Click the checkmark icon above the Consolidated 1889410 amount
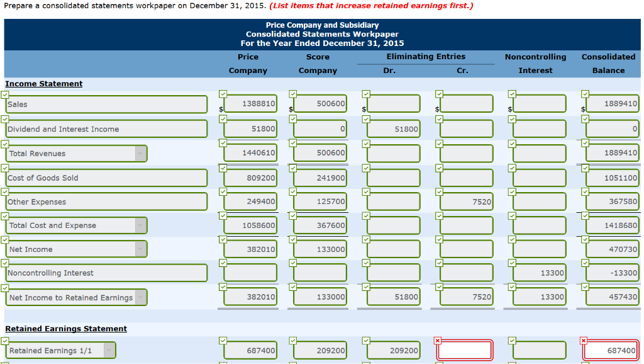The width and height of the screenshot is (644, 364). pos(584,93)
